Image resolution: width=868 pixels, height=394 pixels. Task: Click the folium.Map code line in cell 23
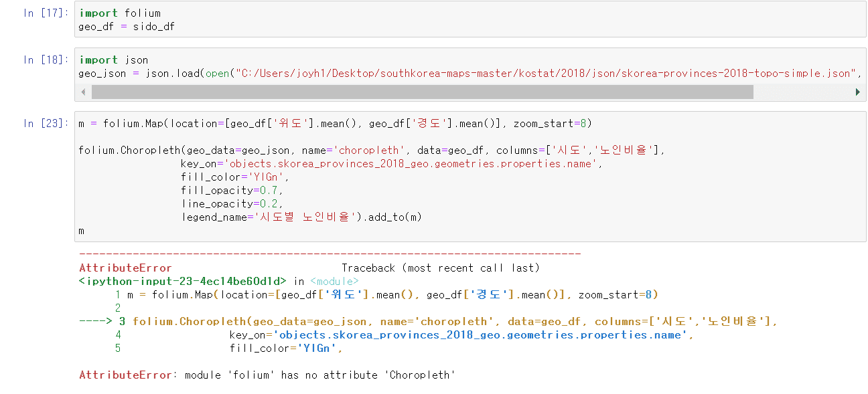point(335,123)
